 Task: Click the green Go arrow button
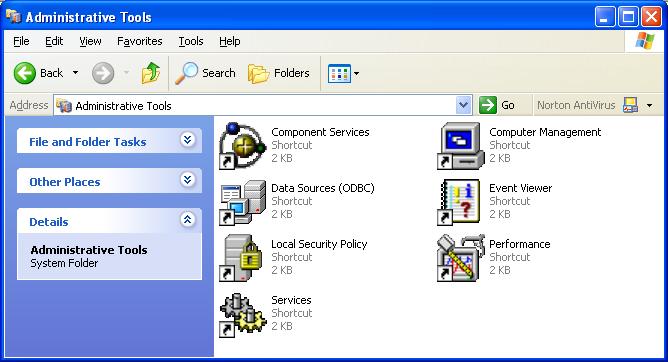click(488, 105)
